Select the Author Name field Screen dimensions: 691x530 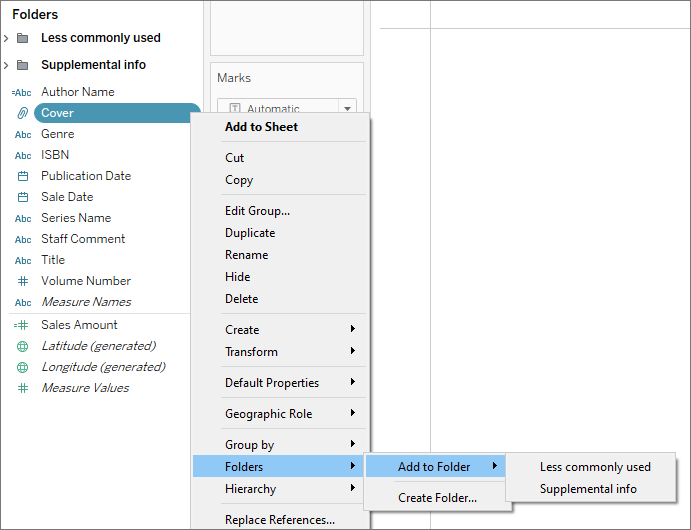coord(78,92)
